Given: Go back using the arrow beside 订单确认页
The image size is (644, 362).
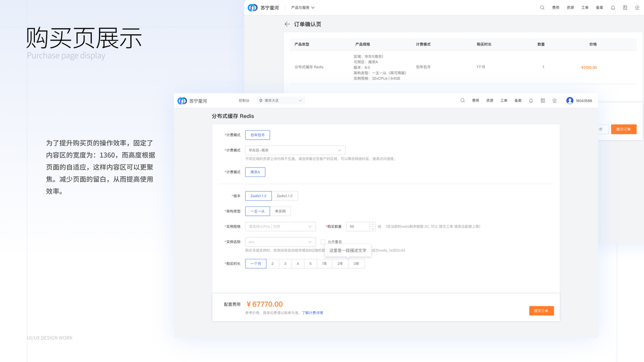Looking at the screenshot, I should pos(287,24).
